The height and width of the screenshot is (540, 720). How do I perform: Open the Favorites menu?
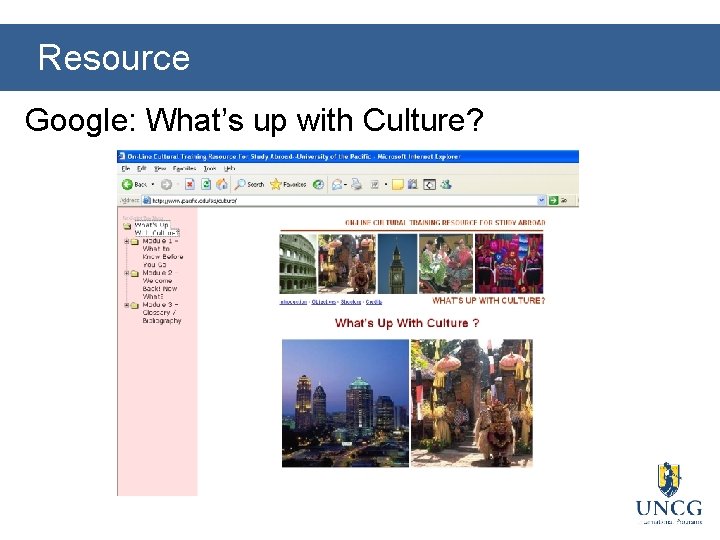(x=185, y=169)
